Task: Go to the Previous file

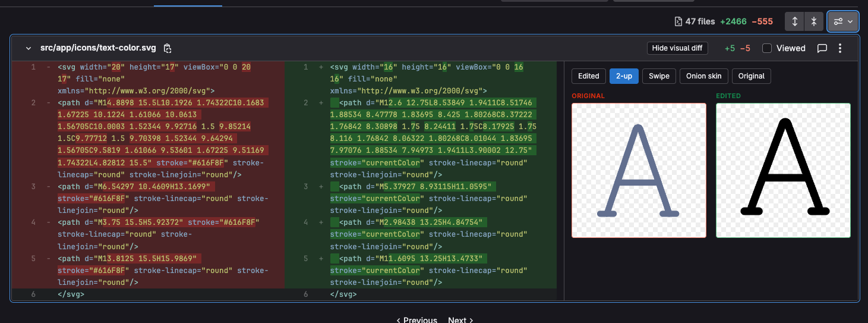Action: coord(416,320)
